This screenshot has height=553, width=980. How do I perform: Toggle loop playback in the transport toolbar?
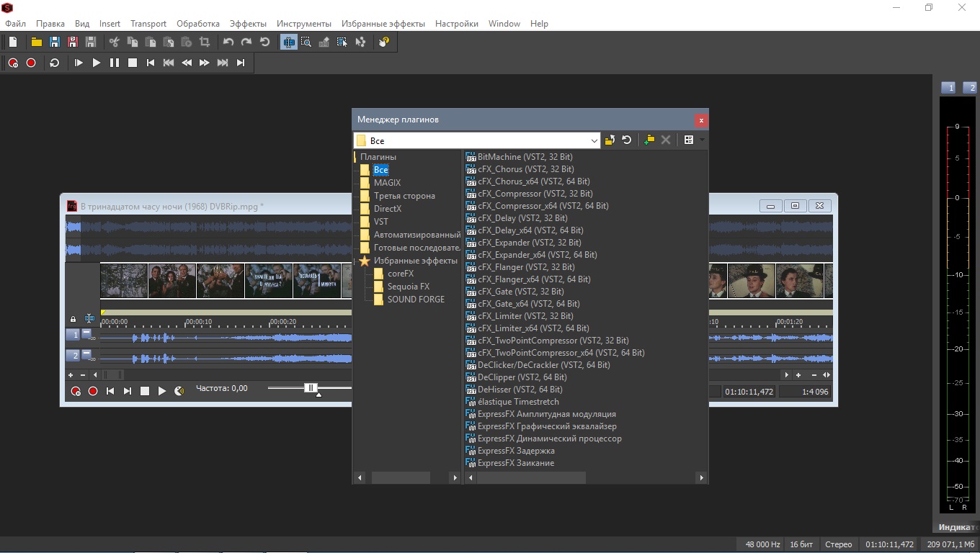click(x=54, y=63)
